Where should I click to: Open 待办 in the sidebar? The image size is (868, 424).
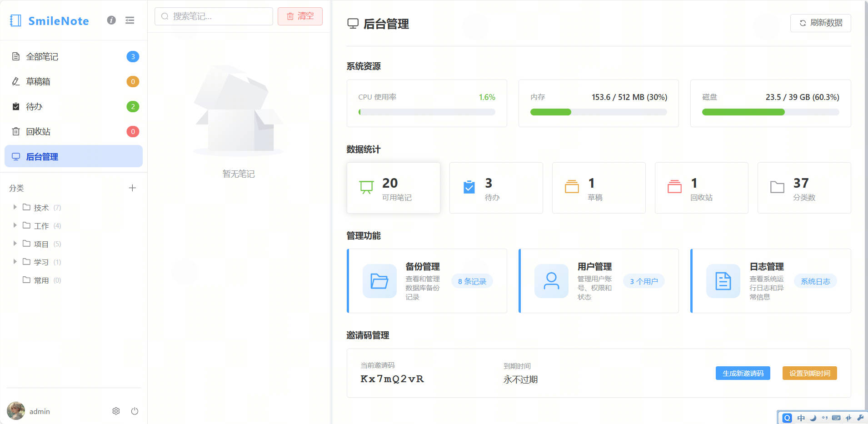click(74, 106)
